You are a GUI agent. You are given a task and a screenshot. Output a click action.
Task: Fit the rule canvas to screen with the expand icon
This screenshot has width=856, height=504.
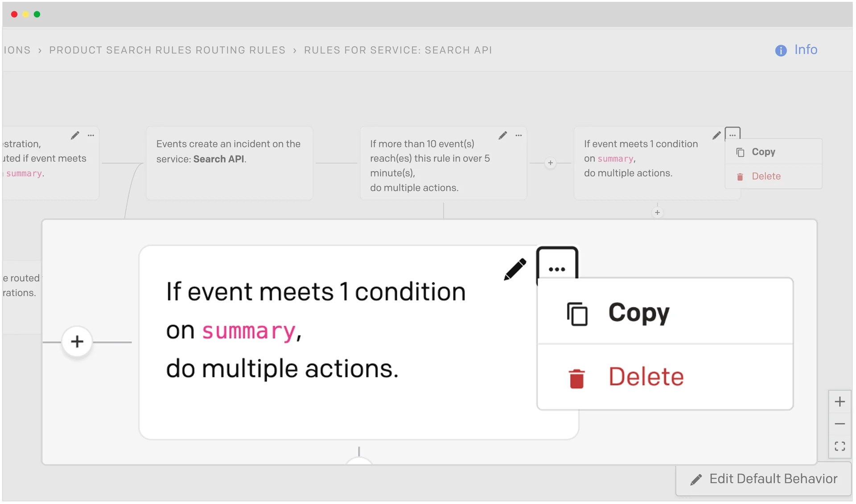pos(840,446)
